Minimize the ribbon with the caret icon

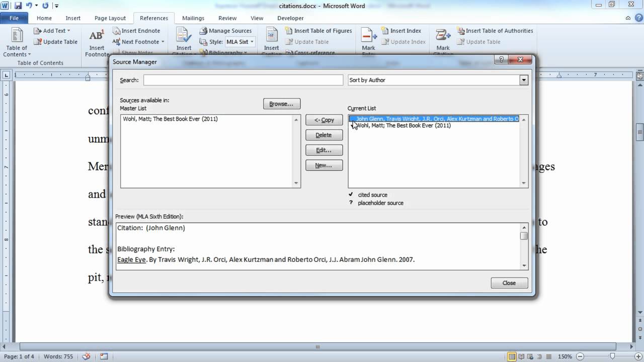pyautogui.click(x=627, y=18)
